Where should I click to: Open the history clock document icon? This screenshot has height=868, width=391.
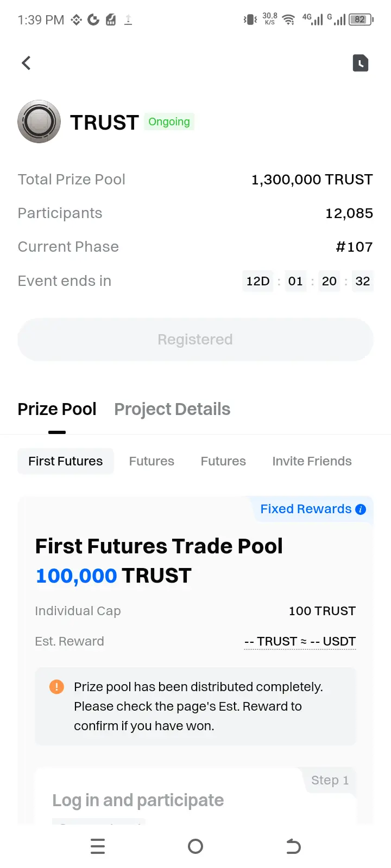coord(361,63)
